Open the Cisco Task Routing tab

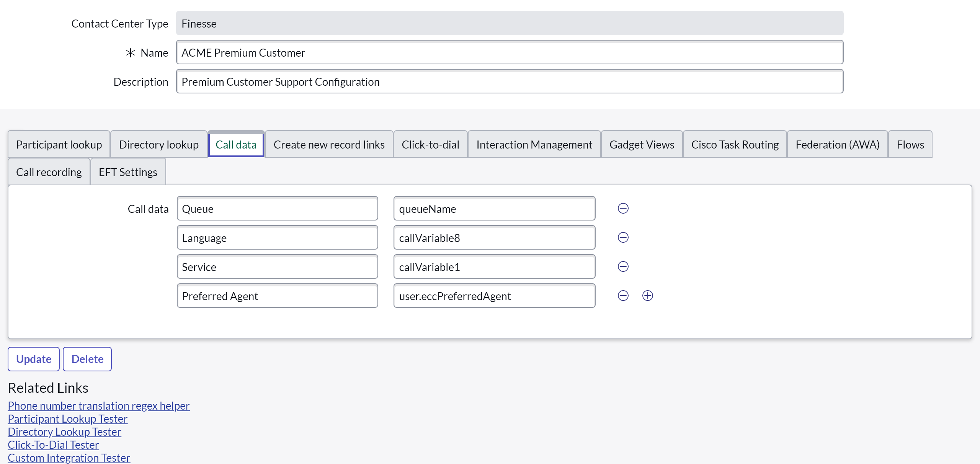point(735,144)
